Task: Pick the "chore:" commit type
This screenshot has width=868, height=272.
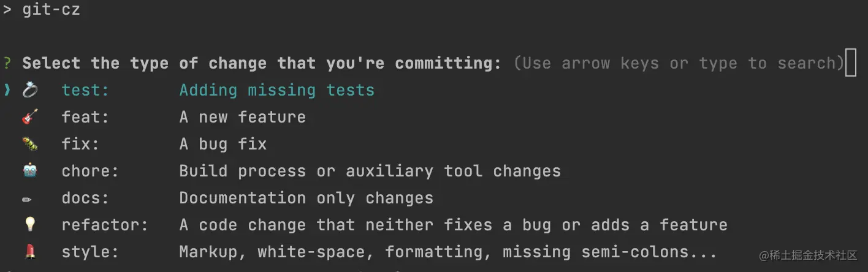Action: coord(90,171)
